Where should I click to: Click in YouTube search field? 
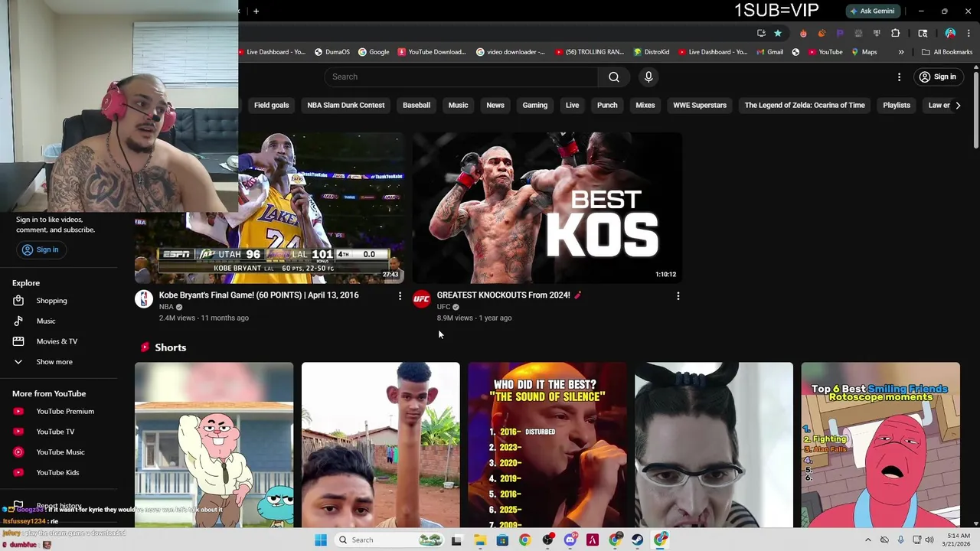[x=461, y=77]
